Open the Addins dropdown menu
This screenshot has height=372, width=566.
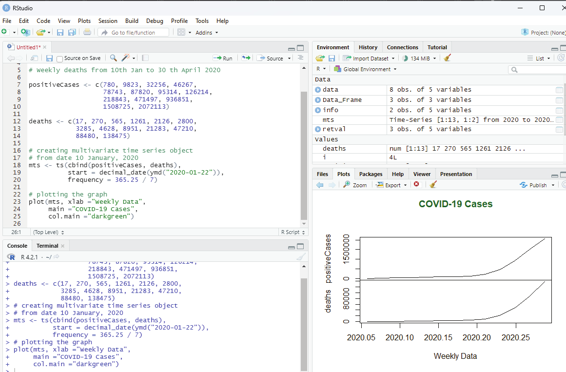(206, 32)
